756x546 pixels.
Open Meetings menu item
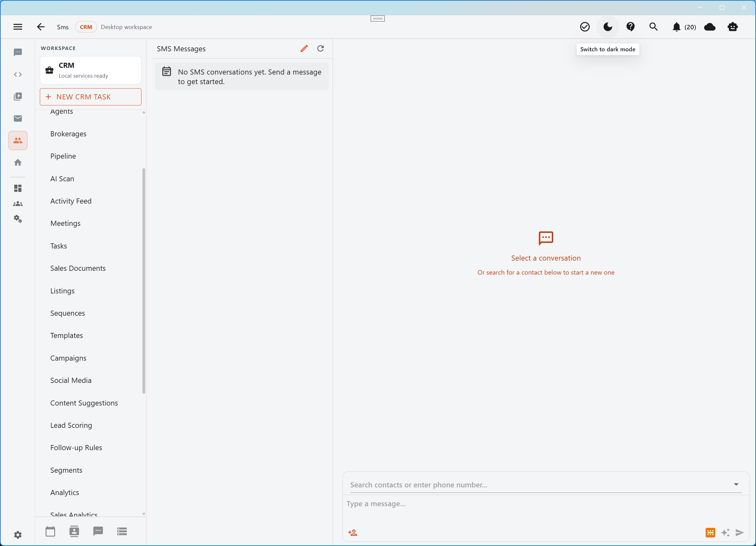coord(65,224)
